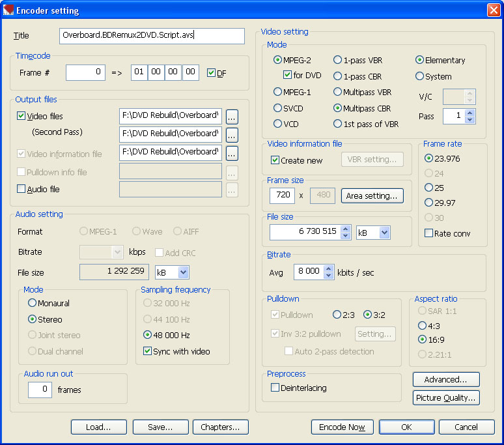
Task: Increase the video File size with the up arrow
Action: click(x=346, y=229)
